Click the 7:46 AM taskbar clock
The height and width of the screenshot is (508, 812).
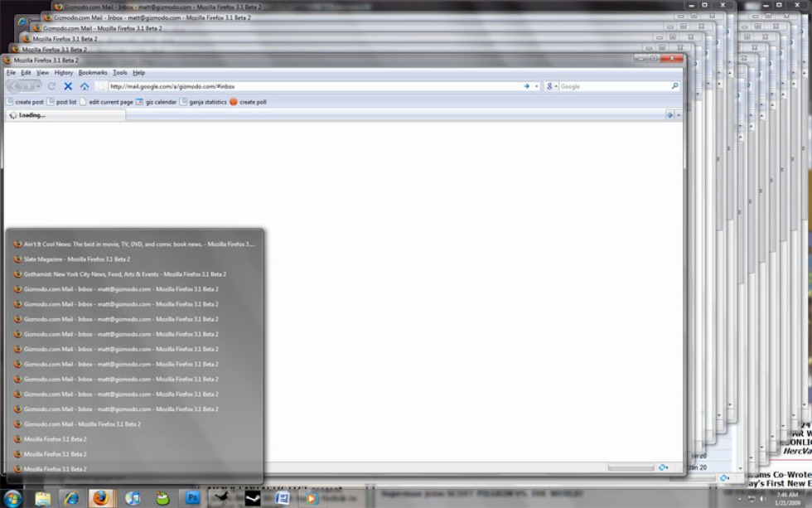pyautogui.click(x=786, y=499)
